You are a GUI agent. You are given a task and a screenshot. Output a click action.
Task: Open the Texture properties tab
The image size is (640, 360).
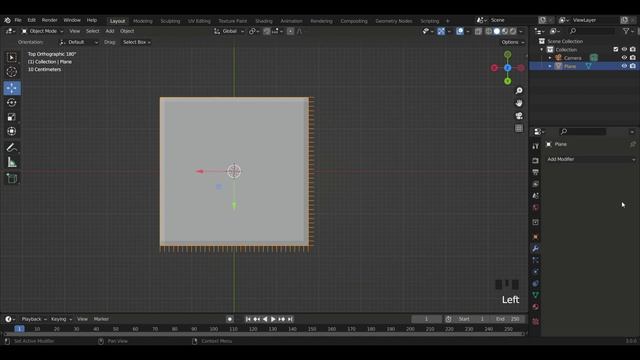536,322
